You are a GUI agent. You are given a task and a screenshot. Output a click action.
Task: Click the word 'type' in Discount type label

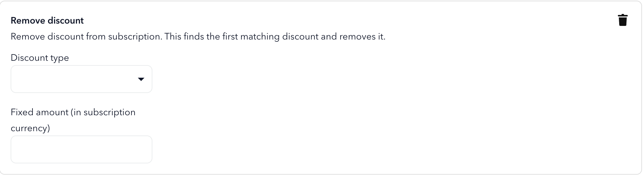pos(60,58)
